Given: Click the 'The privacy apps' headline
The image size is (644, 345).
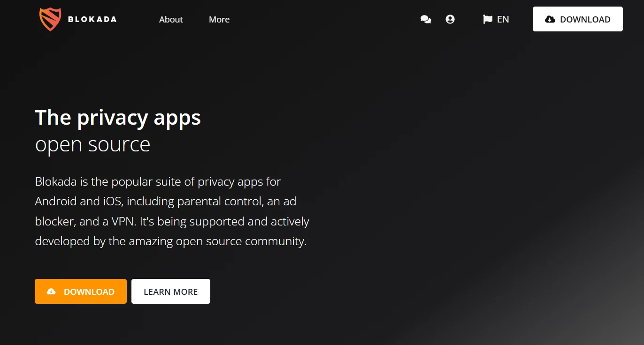Looking at the screenshot, I should click(x=118, y=117).
